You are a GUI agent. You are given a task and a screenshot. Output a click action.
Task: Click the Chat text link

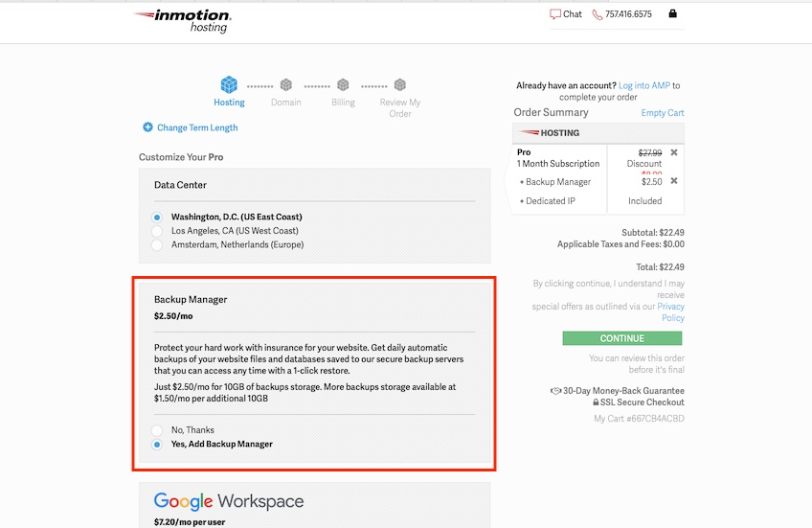[573, 14]
